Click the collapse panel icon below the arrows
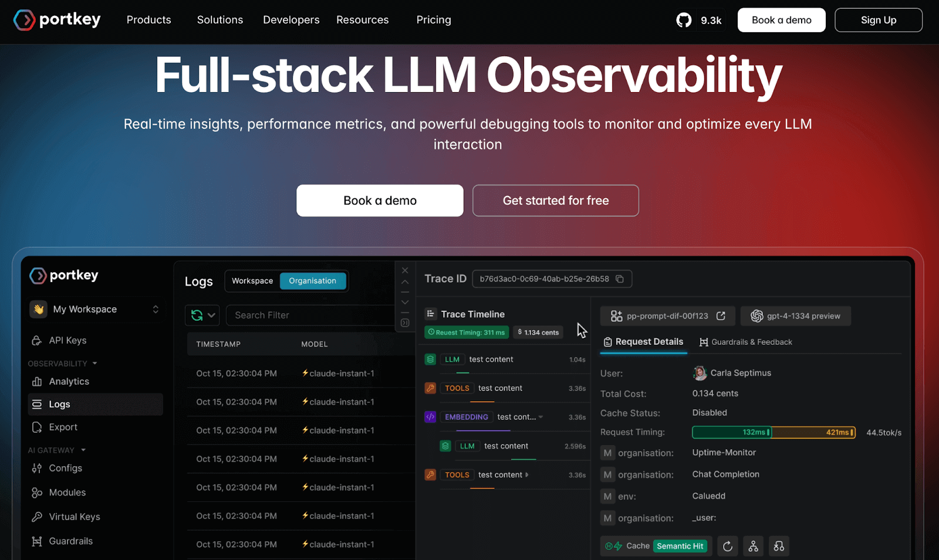939x560 pixels. [405, 323]
